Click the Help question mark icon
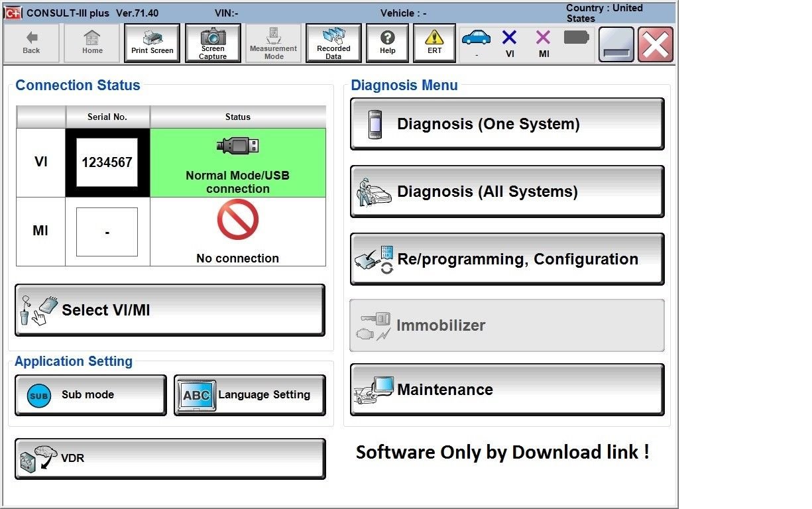The image size is (812, 509). tap(388, 43)
